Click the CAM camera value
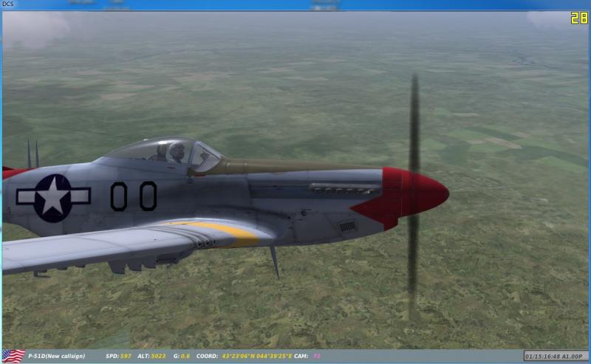 coord(306,356)
